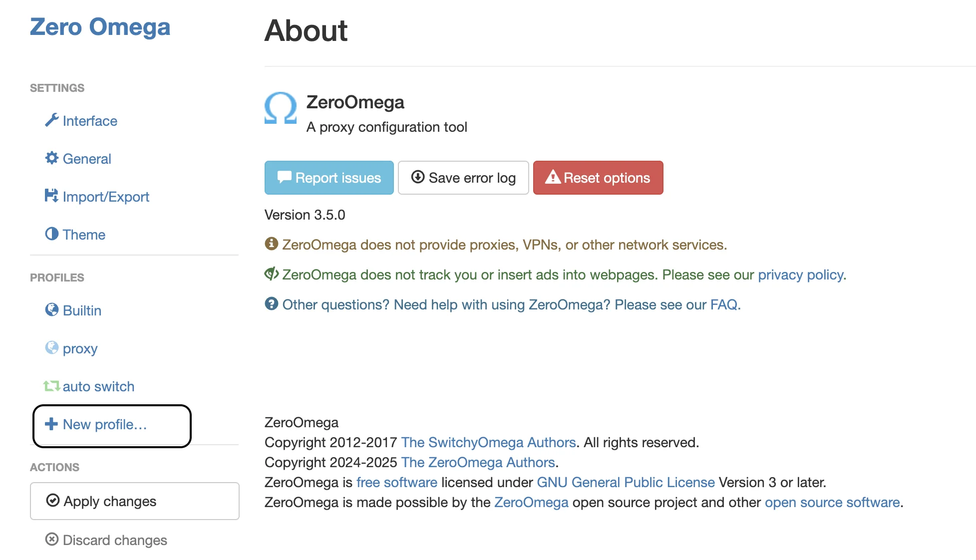Open the privacy policy link

[800, 275]
